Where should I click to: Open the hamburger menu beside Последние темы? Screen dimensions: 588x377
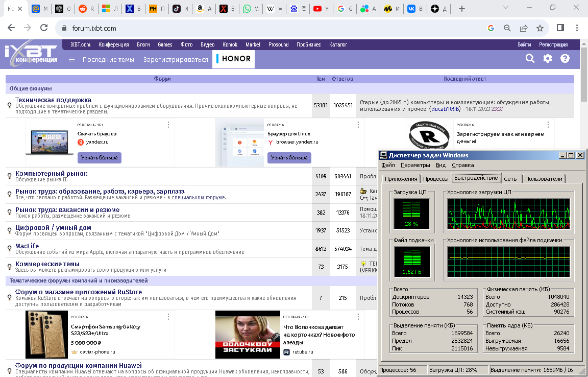[72, 60]
